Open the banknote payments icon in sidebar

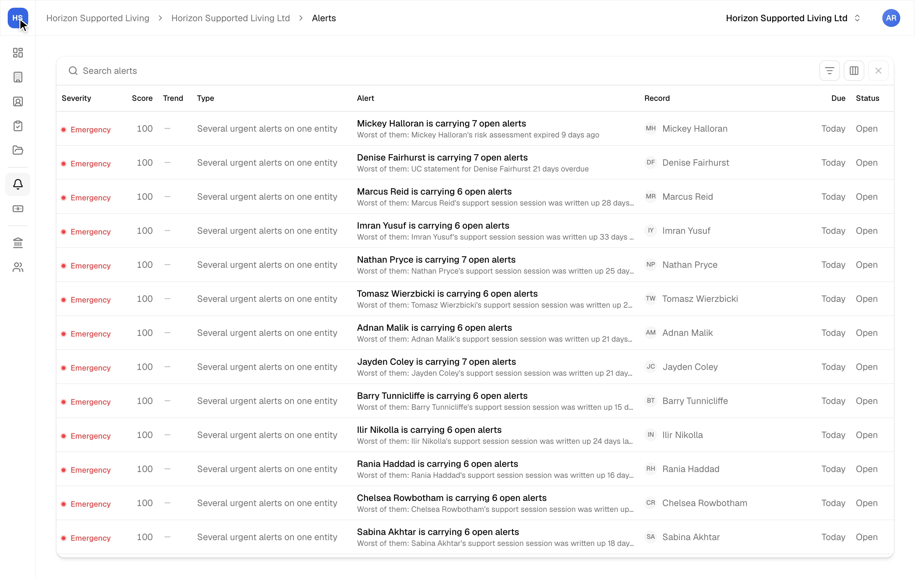(x=18, y=209)
